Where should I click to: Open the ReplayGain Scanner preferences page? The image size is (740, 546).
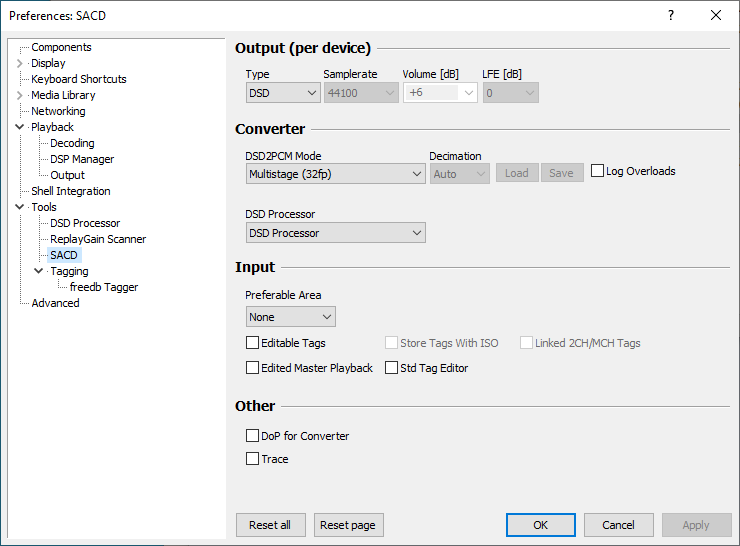(98, 239)
